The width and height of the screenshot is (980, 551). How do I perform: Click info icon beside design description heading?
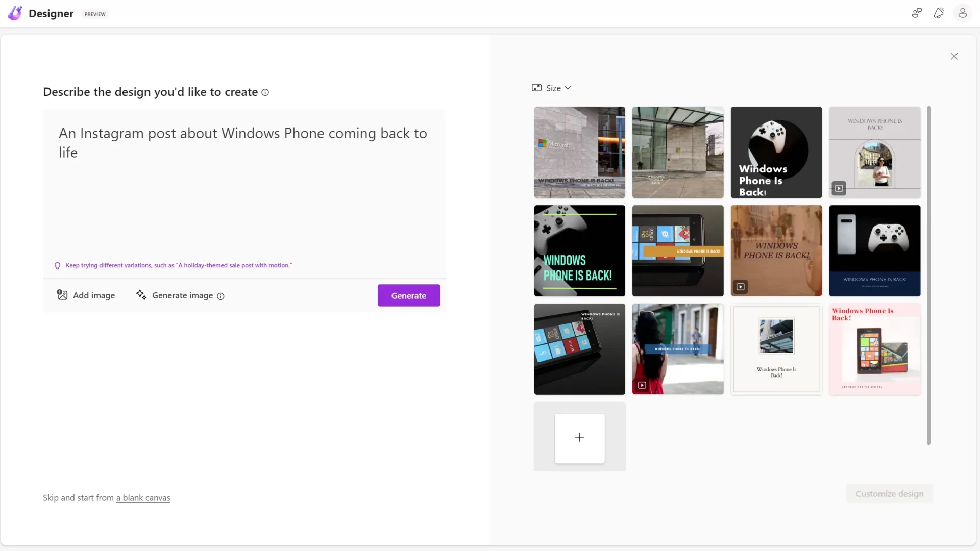coord(265,92)
